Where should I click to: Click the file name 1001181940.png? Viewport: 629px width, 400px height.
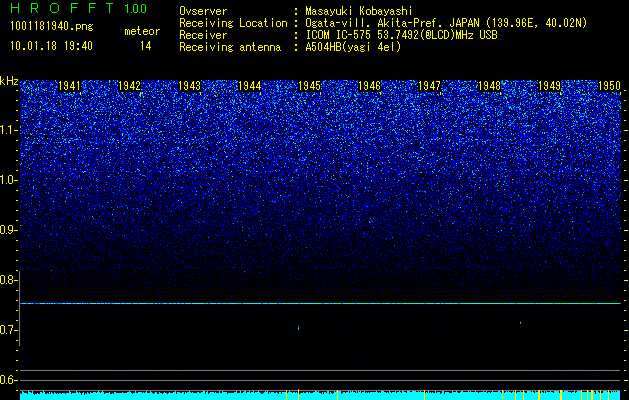51,26
